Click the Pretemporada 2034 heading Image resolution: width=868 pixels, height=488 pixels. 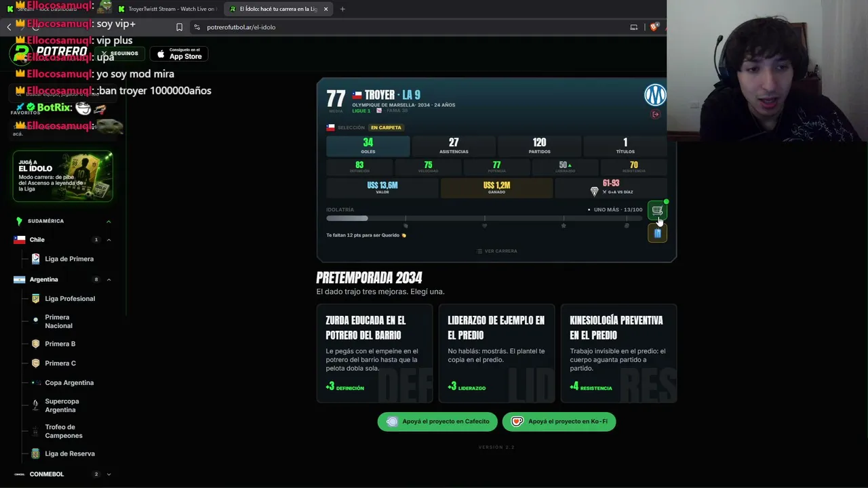[x=369, y=278]
